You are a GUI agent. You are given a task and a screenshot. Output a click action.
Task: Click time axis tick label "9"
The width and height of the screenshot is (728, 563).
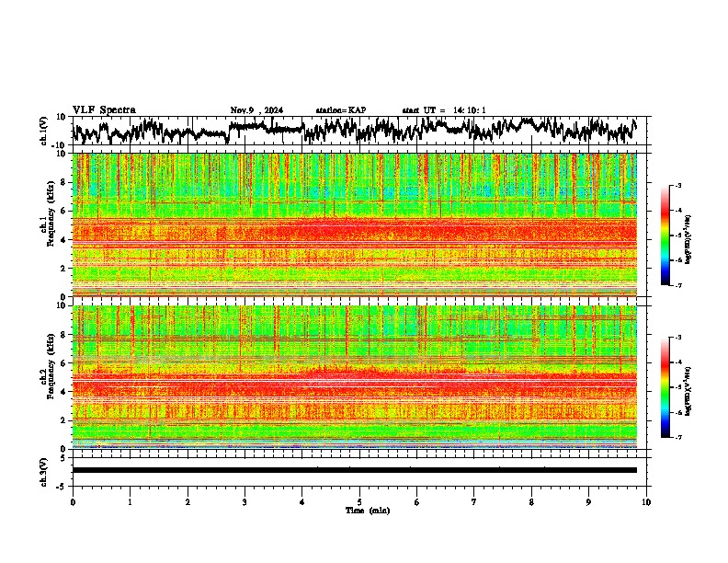pyautogui.click(x=588, y=502)
